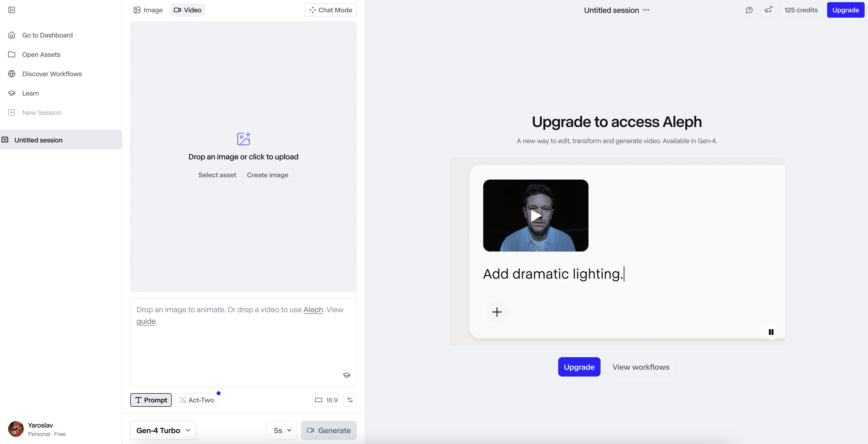
Task: Go to Dashboard from sidebar
Action: [47, 35]
